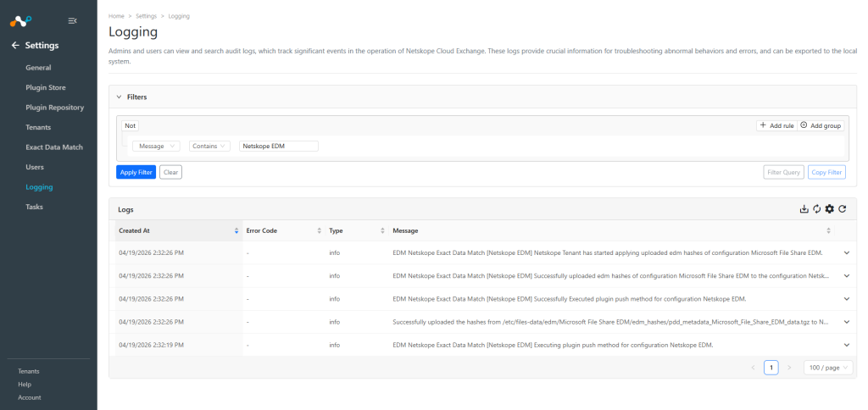The width and height of the screenshot is (868, 410).
Task: Click the back arrow beside Settings
Action: tap(15, 46)
